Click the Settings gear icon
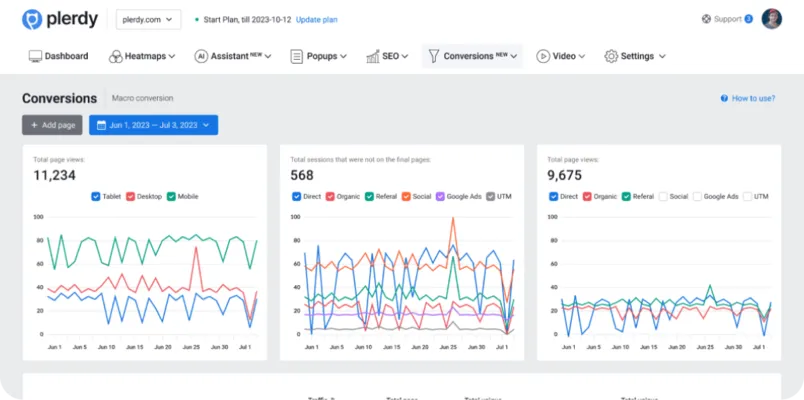 pos(611,56)
